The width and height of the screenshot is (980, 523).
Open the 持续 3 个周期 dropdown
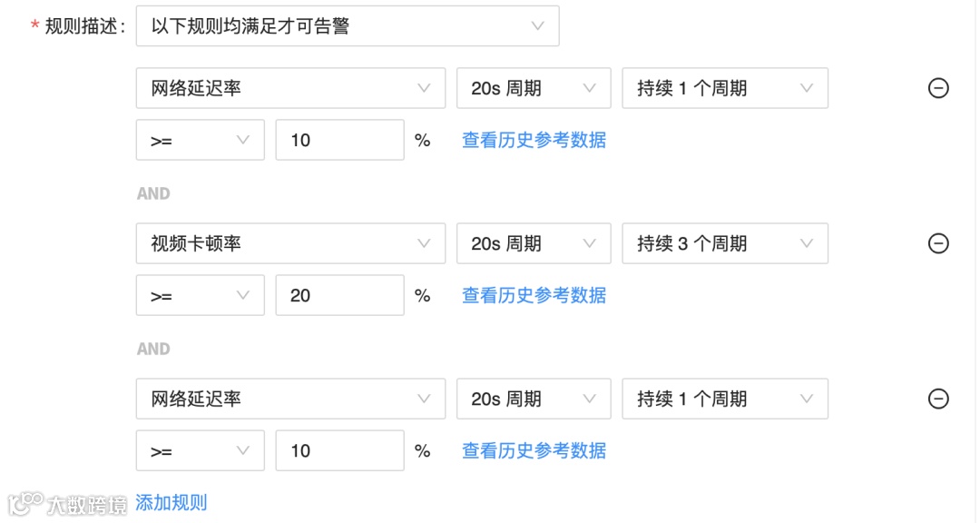coord(724,243)
